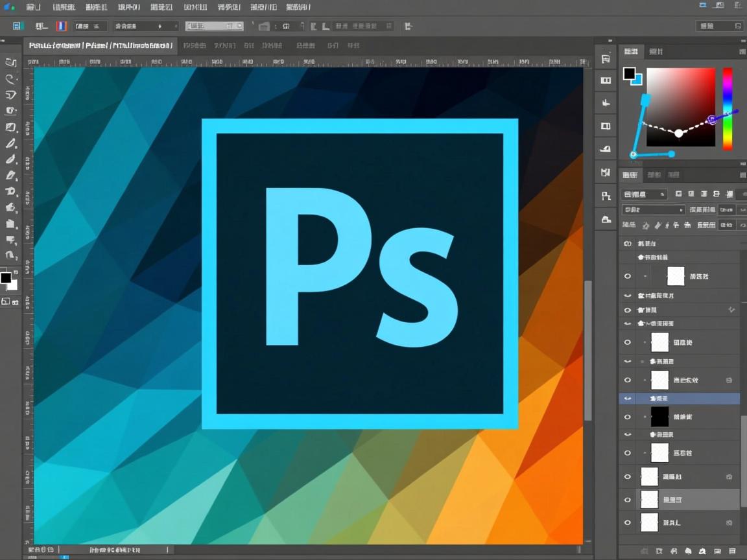Toggle the eye icon on the highlighted blue group row
Image resolution: width=747 pixels, height=560 pixels.
[x=627, y=399]
